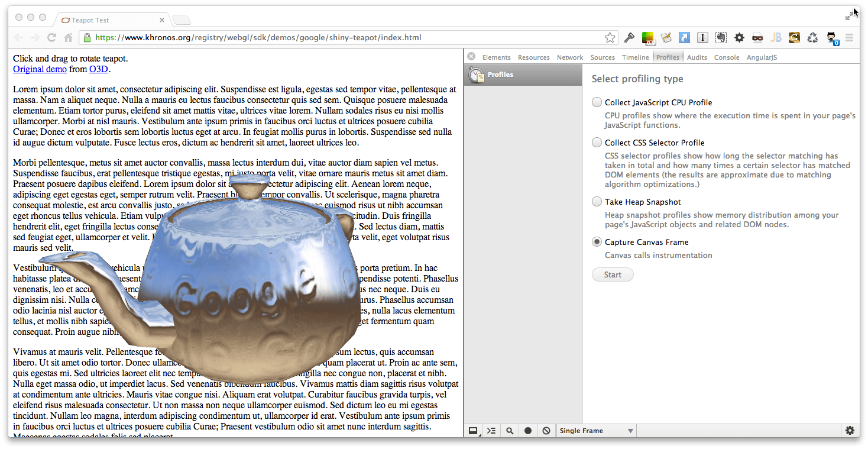Toggle fullscreen with the expand arrows icon
This screenshot has width=868, height=449.
[x=850, y=16]
